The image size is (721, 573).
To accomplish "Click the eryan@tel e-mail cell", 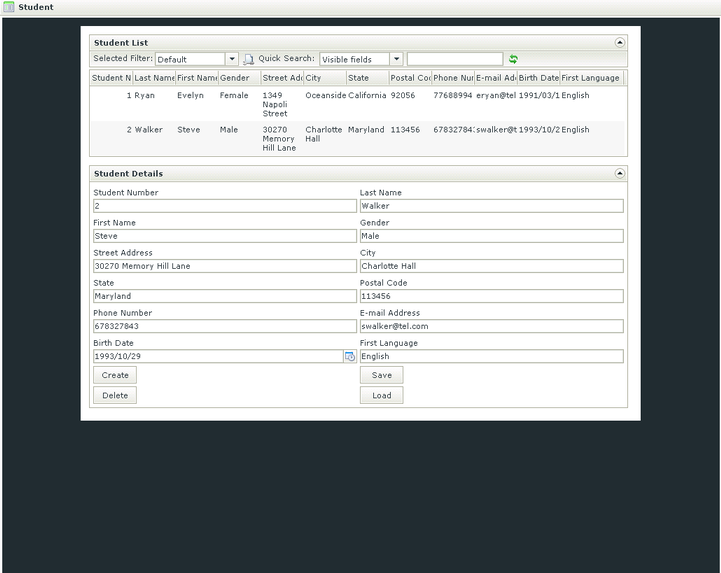I will 496,95.
